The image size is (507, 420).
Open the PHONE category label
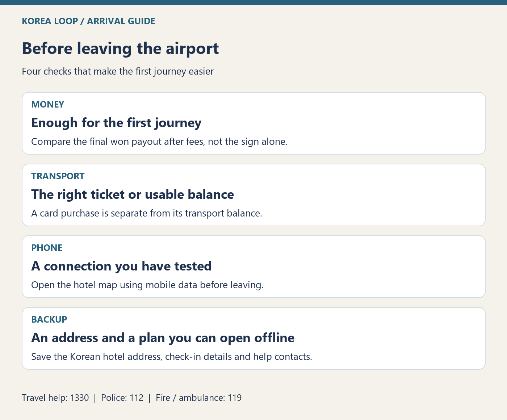[47, 248]
